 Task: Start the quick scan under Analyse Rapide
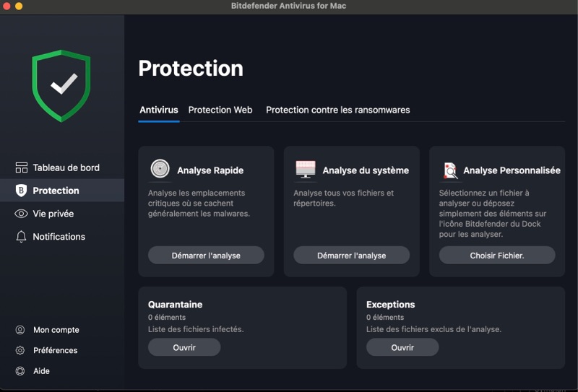tap(206, 256)
